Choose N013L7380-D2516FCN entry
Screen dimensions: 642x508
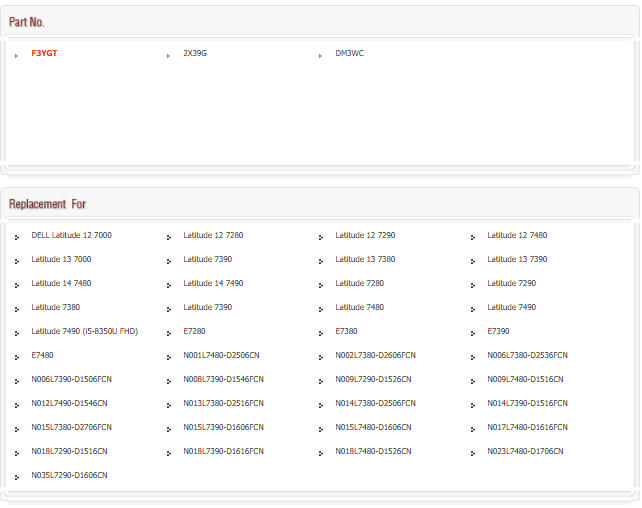[x=224, y=404]
